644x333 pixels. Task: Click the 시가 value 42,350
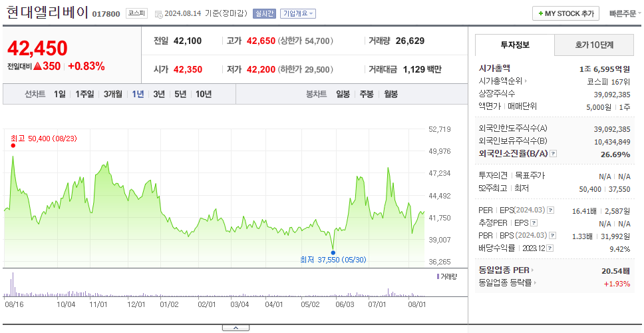point(188,69)
